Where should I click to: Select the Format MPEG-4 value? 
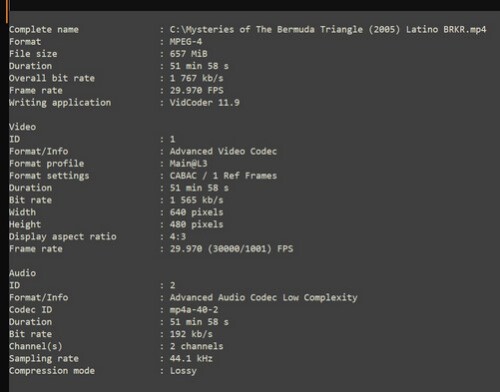[186, 42]
